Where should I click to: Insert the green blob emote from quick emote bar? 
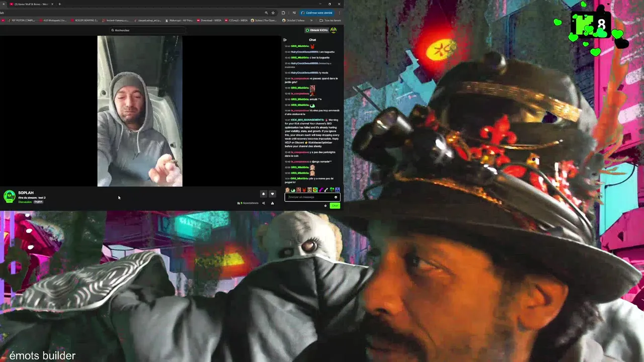293,190
